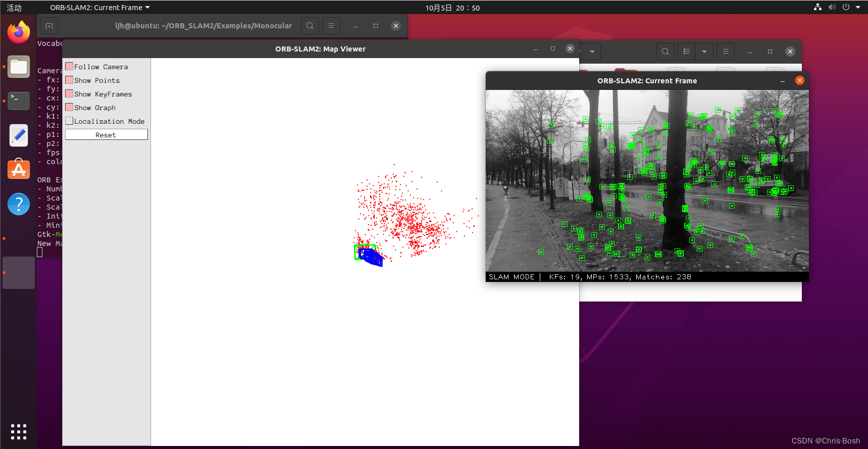Expand the system menu arrow
This screenshot has height=449, width=868.
[858, 7]
